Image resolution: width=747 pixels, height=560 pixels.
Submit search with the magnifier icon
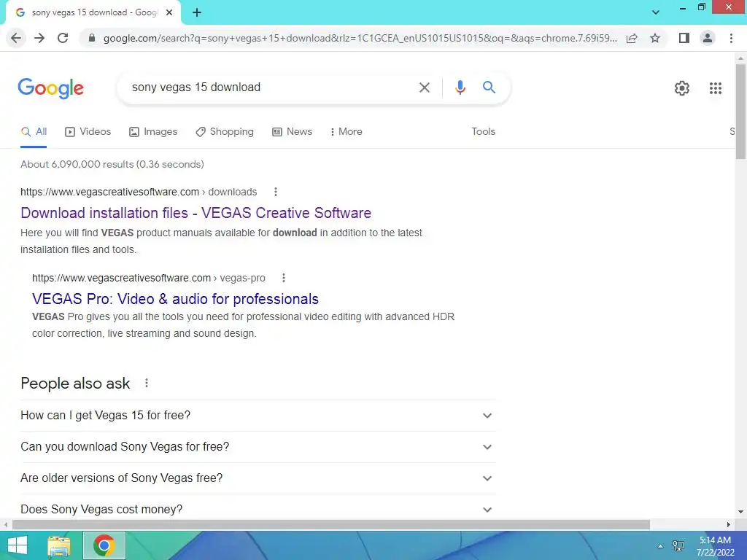(x=489, y=87)
